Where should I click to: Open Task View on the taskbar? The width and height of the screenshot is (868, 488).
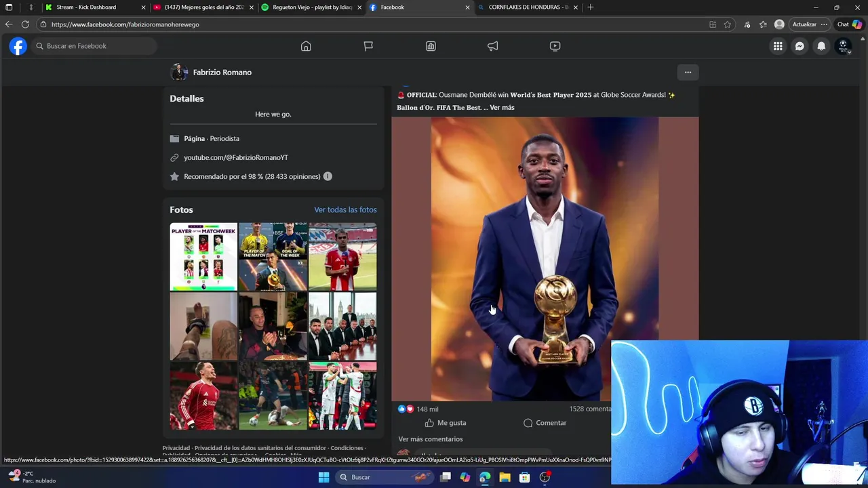(446, 477)
